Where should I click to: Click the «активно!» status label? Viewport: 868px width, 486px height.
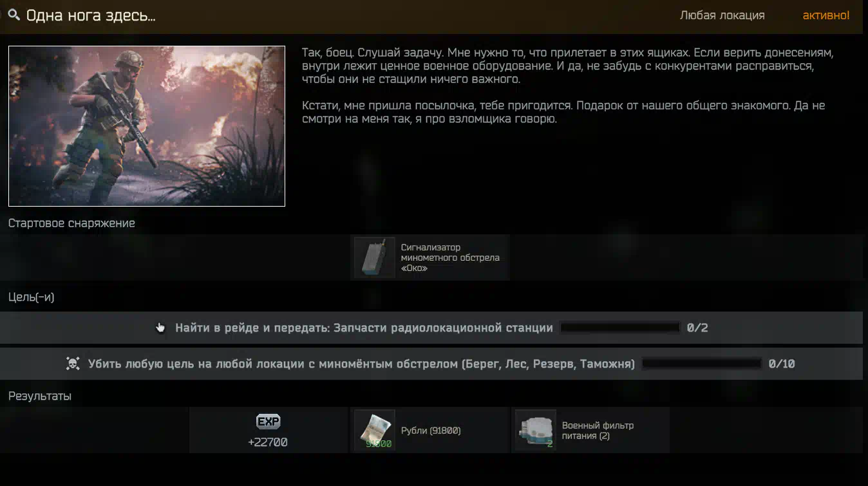[826, 15]
